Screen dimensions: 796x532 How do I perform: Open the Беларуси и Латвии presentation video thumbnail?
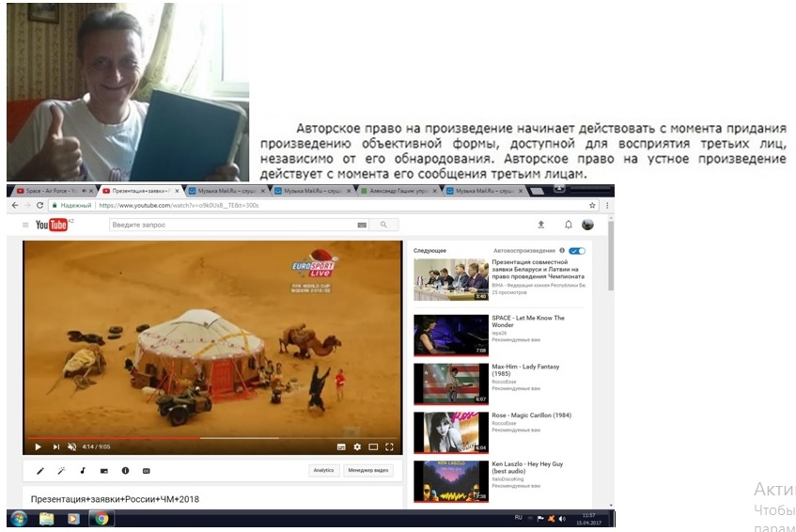pyautogui.click(x=451, y=280)
